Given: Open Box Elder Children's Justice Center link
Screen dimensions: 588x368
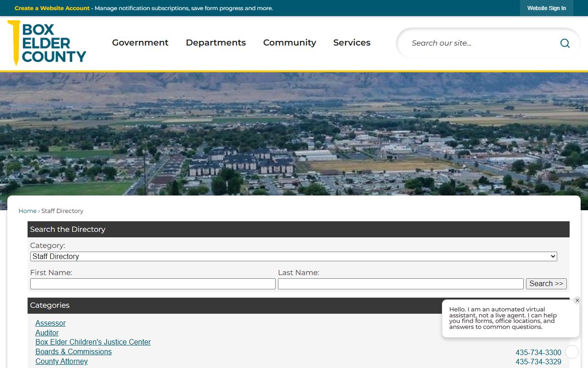Looking at the screenshot, I should [x=93, y=342].
